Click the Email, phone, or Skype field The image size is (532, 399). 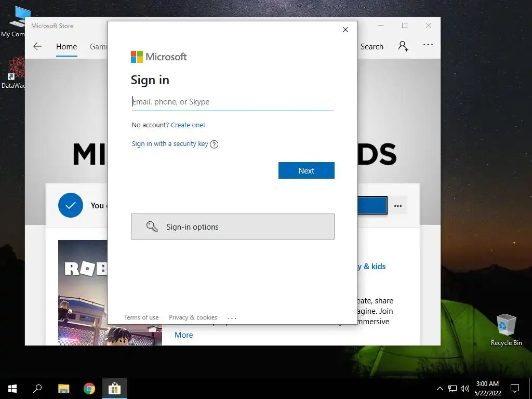[232, 102]
